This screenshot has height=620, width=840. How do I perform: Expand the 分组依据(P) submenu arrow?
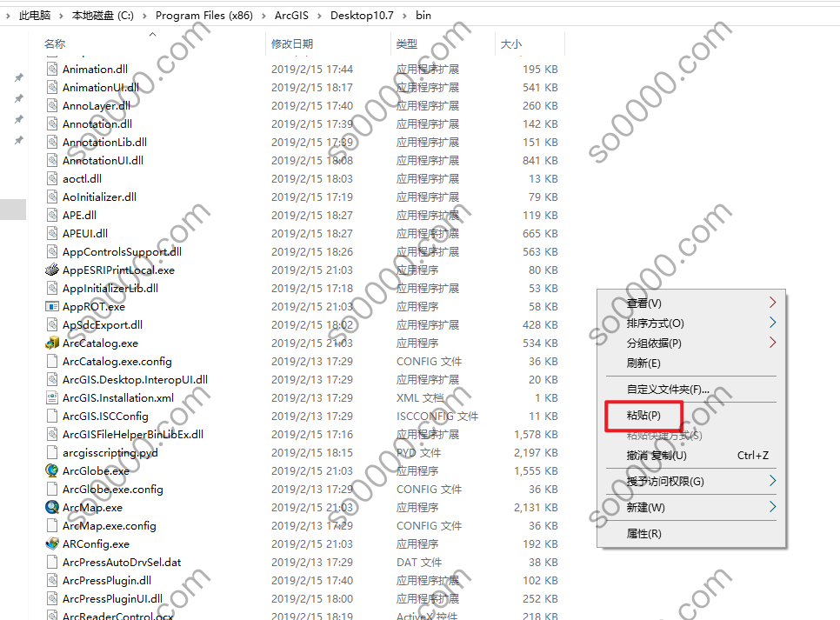point(772,343)
